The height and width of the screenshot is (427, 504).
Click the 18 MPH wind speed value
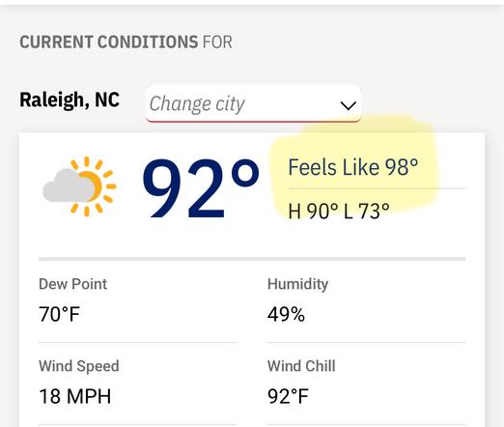tap(75, 396)
